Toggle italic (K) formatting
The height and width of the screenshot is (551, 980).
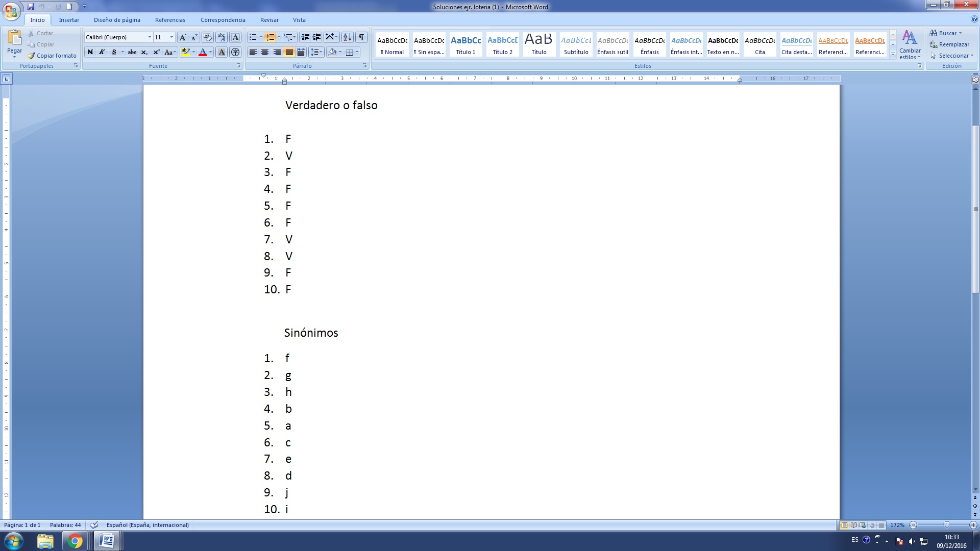click(x=102, y=52)
